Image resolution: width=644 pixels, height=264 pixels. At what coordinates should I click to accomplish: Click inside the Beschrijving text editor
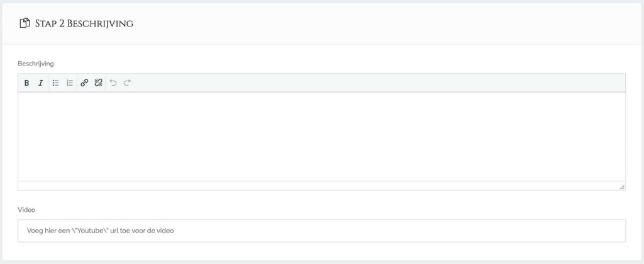tap(321, 137)
